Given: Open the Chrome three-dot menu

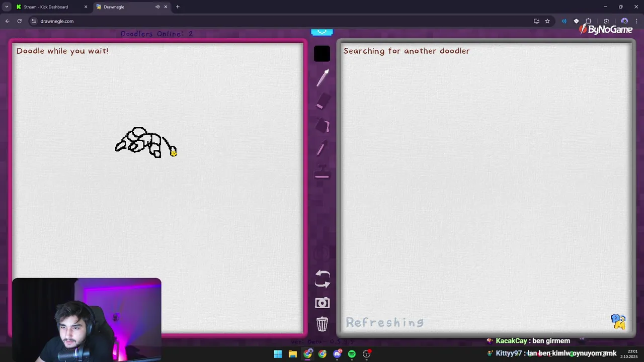Looking at the screenshot, I should tap(637, 21).
